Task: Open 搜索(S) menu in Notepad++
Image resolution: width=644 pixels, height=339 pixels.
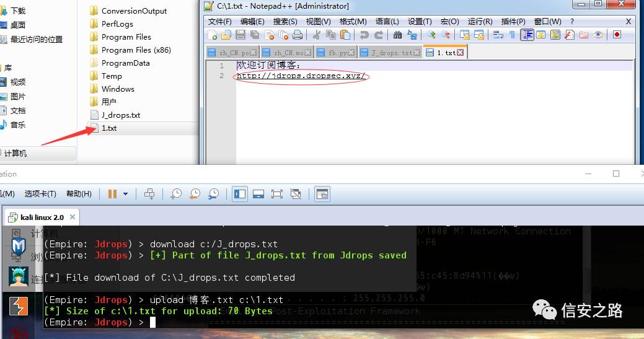Action: click(285, 21)
